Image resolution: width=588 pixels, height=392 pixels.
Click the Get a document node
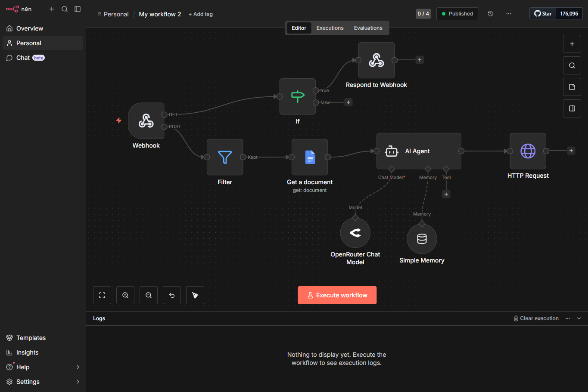tap(310, 157)
